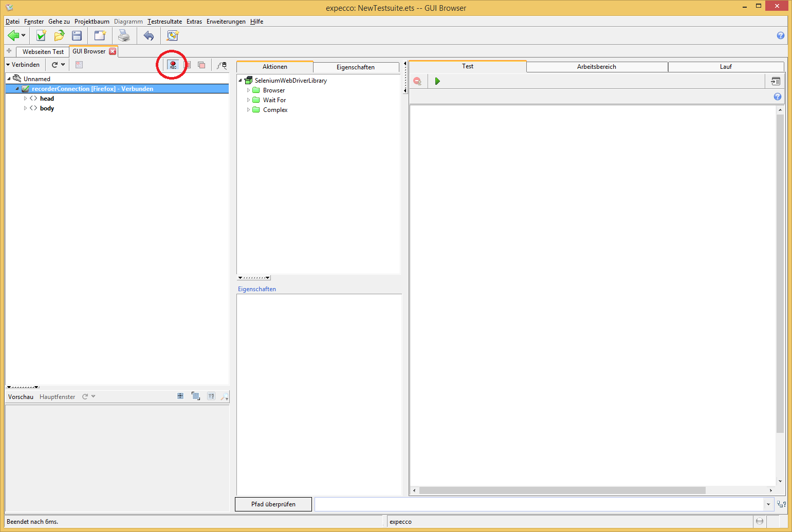This screenshot has width=792, height=532.
Task: Open the Testresultate menu
Action: pos(164,22)
